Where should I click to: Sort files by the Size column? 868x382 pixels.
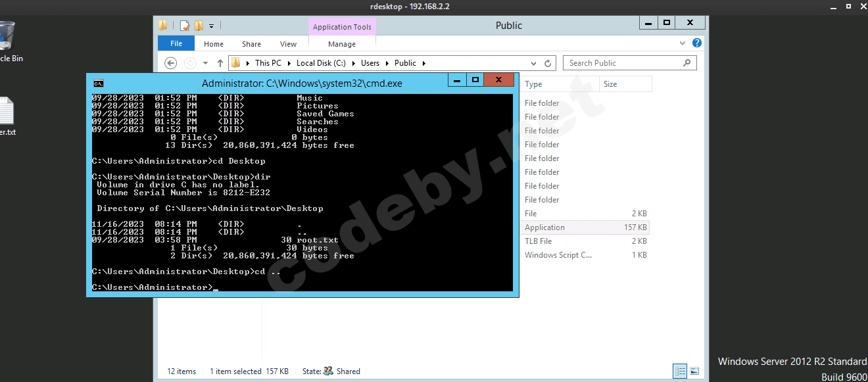(625, 84)
